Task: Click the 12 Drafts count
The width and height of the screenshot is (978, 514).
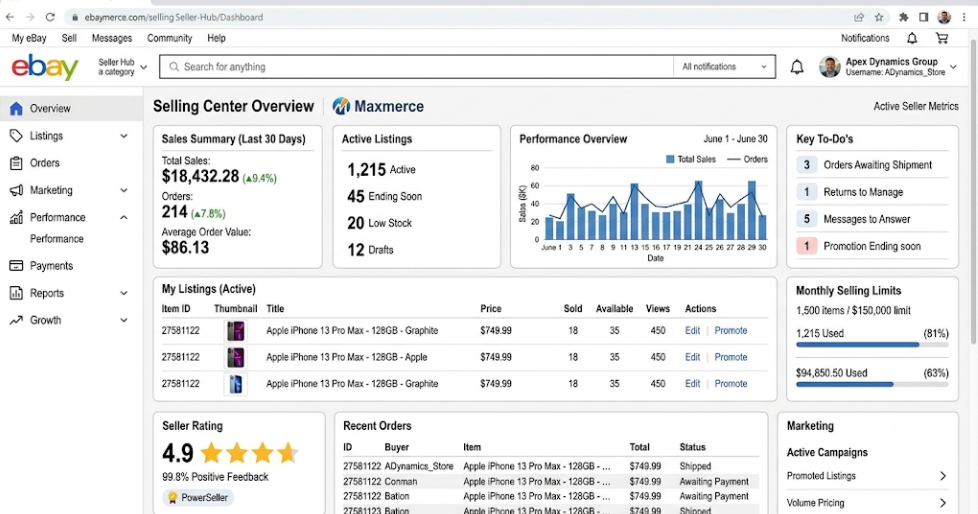Action: [x=356, y=250]
